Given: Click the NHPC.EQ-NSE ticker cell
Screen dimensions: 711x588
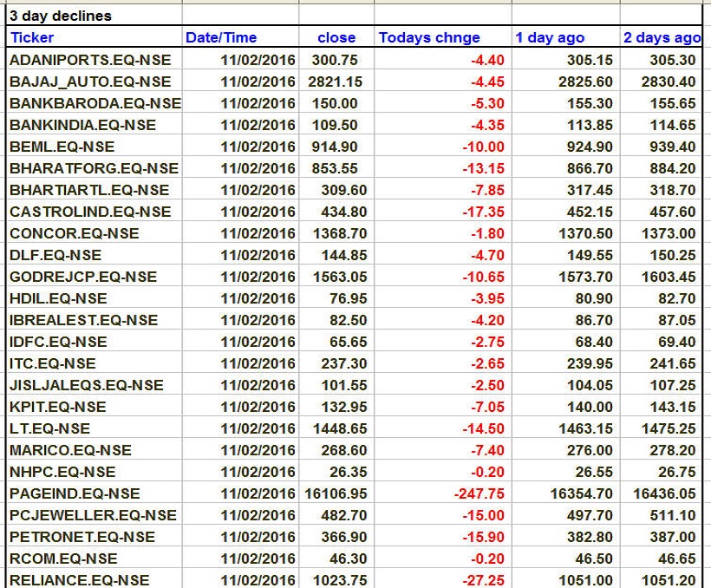Looking at the screenshot, I should click(x=62, y=472).
